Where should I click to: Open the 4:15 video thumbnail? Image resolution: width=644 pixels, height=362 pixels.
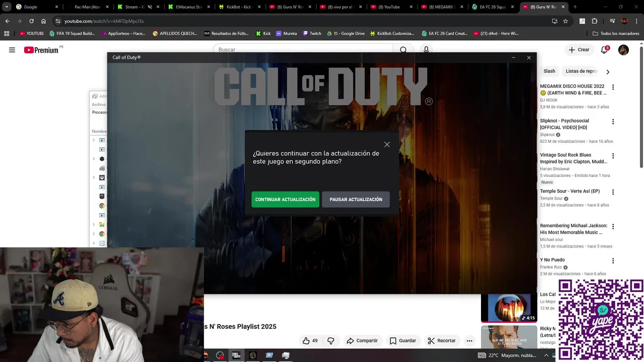(509, 308)
